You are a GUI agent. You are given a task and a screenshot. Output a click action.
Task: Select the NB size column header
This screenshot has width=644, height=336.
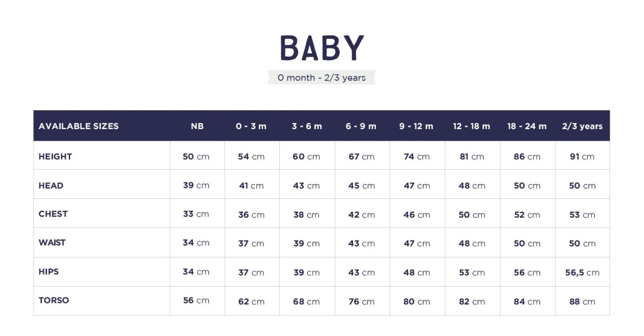pos(197,126)
